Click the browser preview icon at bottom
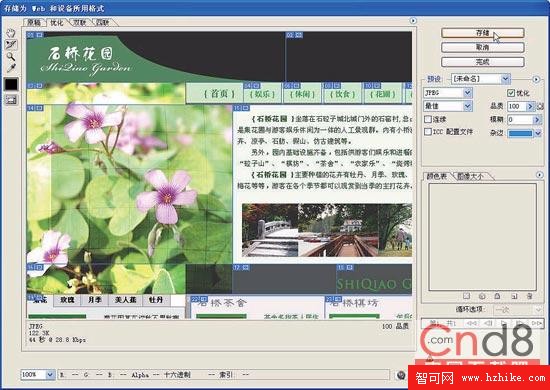Image resolution: width=550 pixels, height=390 pixels. point(401,375)
